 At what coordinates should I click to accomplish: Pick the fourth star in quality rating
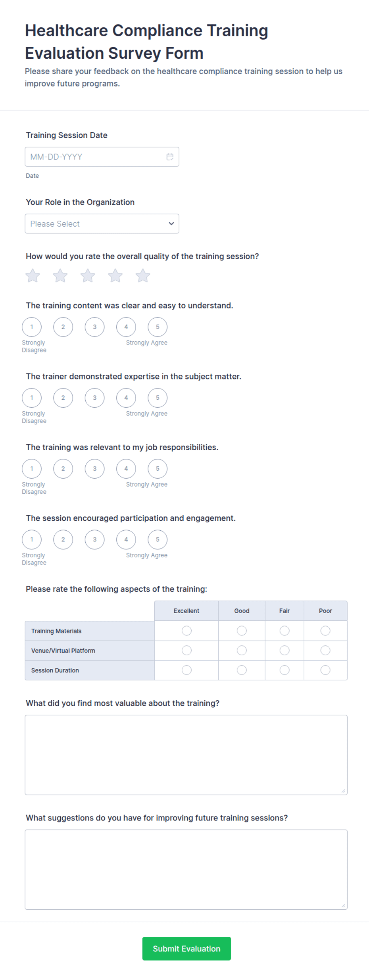click(115, 275)
